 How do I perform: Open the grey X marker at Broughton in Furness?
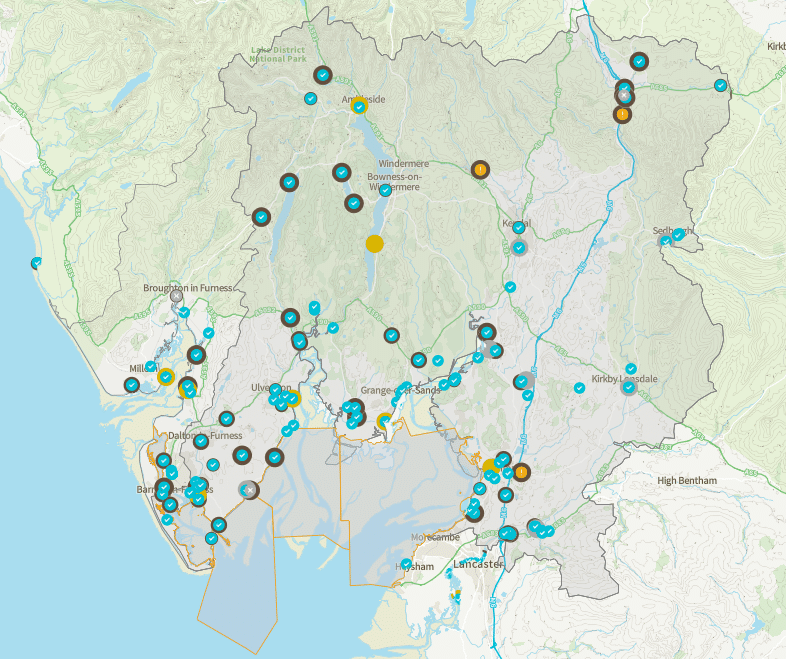click(177, 296)
